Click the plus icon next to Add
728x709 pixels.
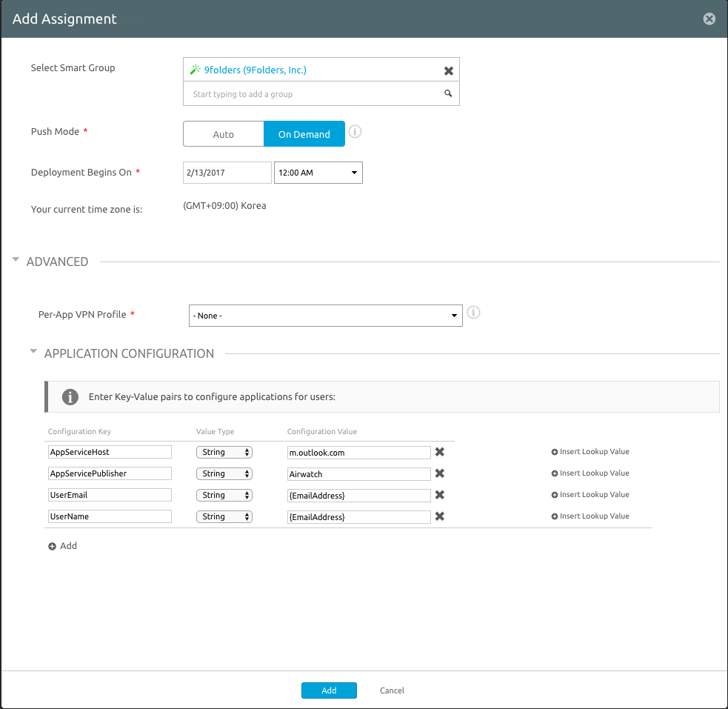pos(53,546)
